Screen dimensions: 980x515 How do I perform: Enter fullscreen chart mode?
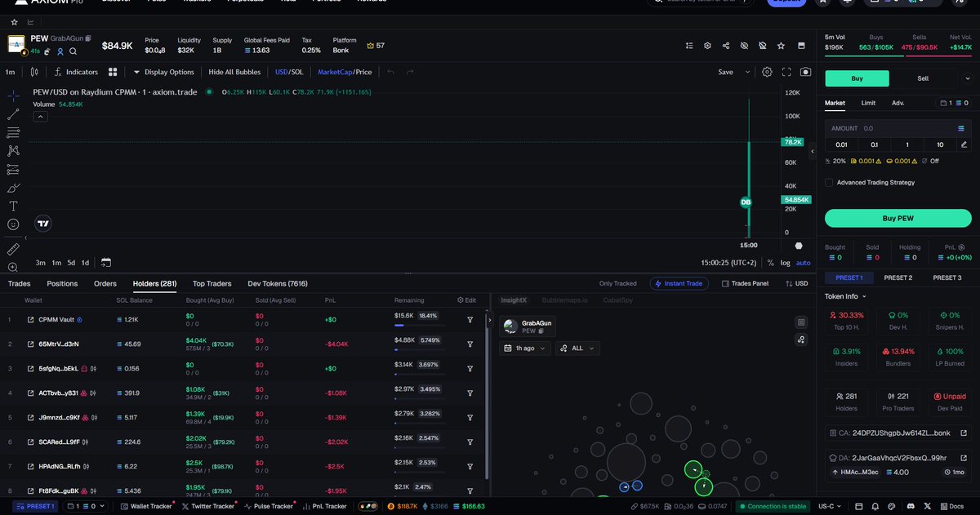(x=787, y=72)
